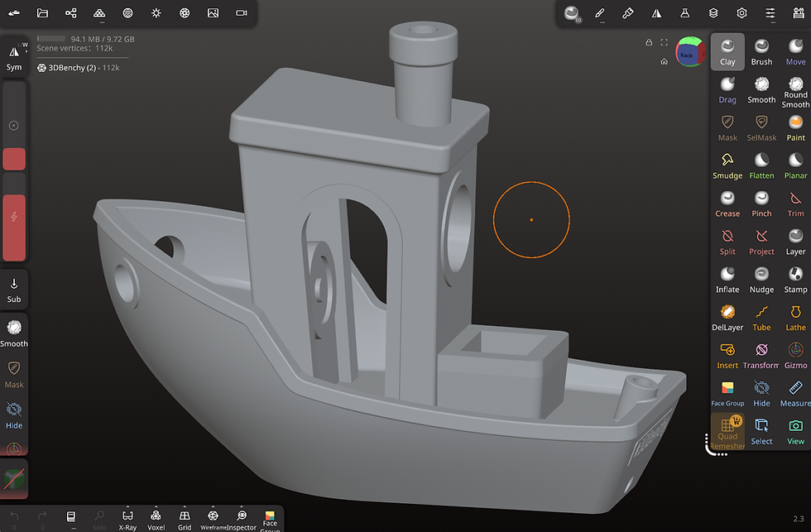Select the Smudge tool

[x=727, y=166]
